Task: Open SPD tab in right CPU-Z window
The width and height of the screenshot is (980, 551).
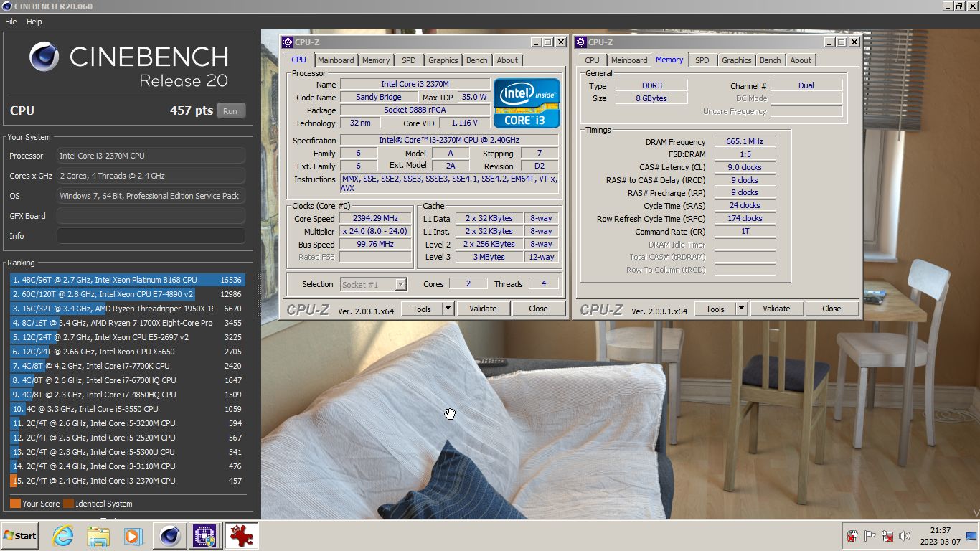Action: (x=702, y=60)
